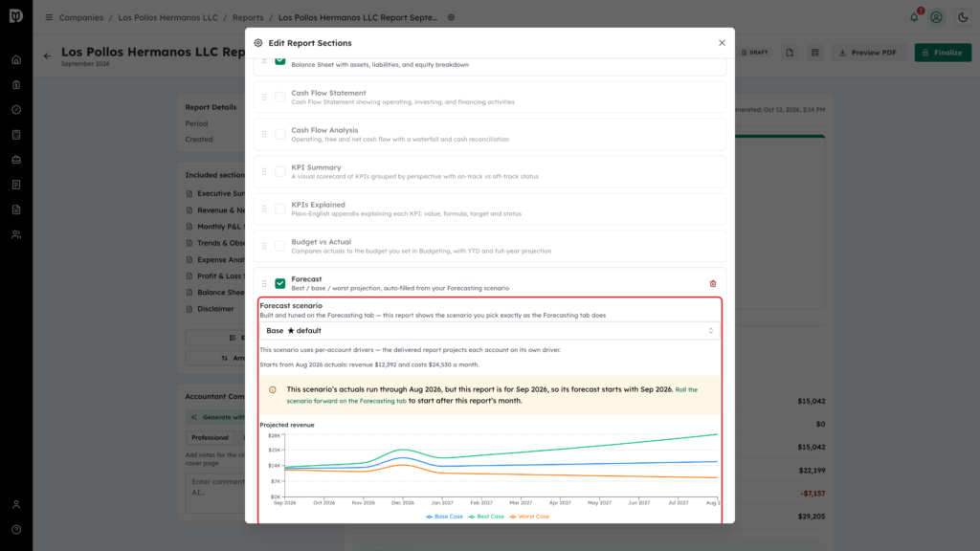
Task: Enable the Cash Flow Analysis section
Action: (280, 134)
